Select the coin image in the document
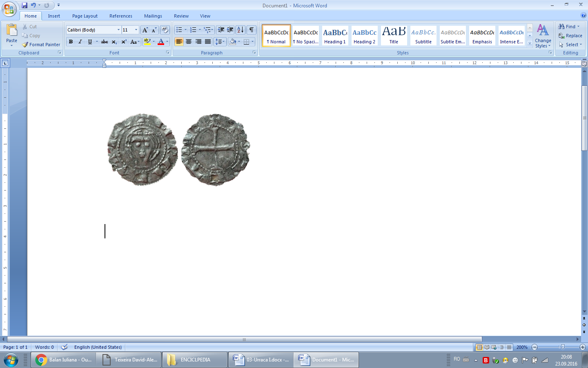The width and height of the screenshot is (588, 368). pos(178,150)
